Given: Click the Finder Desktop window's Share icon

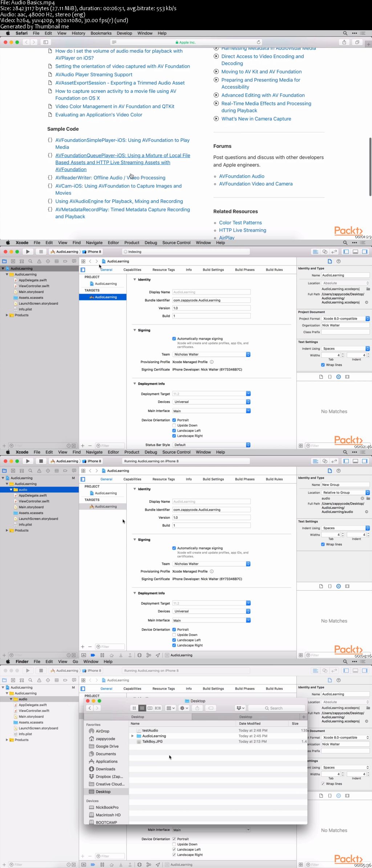Looking at the screenshot, I should (x=197, y=708).
